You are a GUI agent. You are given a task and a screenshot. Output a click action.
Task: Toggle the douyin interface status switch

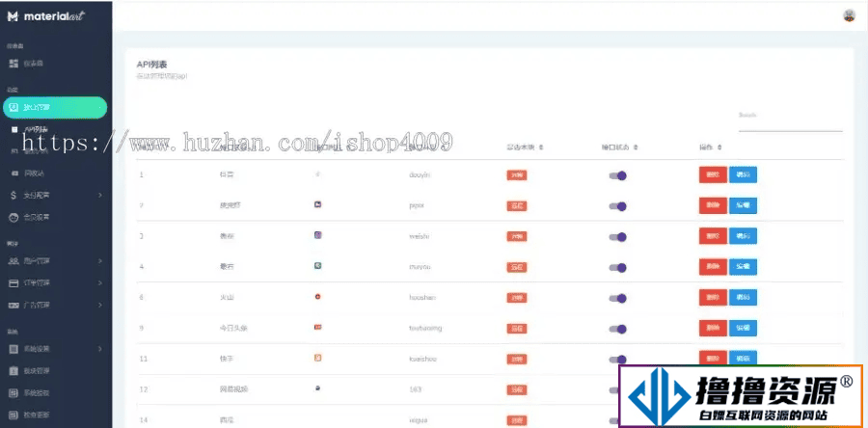coord(618,175)
